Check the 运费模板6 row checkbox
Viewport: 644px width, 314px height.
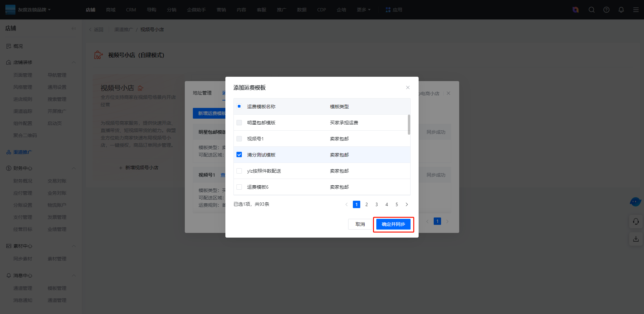(x=239, y=187)
